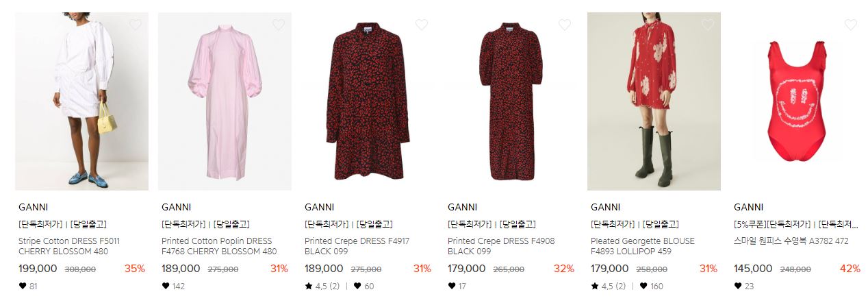Open Printed Cotton Poplin DRESS F4768 title
Image resolution: width=868 pixels, height=305 pixels.
click(219, 246)
